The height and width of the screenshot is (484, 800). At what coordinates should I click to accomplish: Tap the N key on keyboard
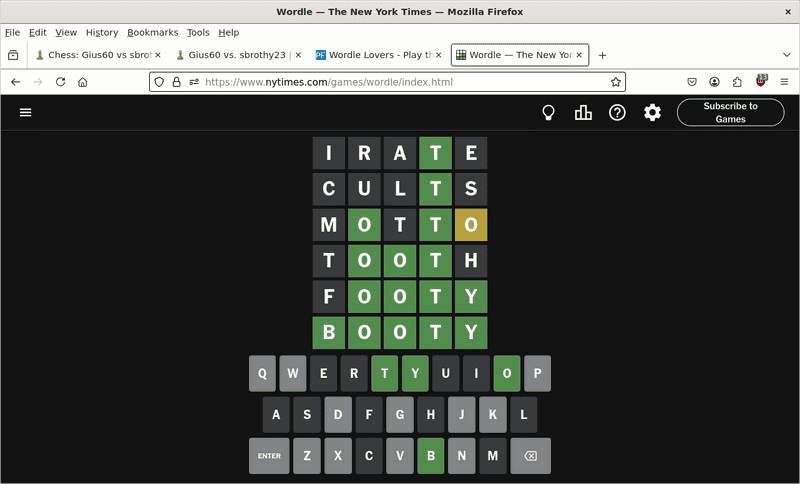[x=462, y=456]
